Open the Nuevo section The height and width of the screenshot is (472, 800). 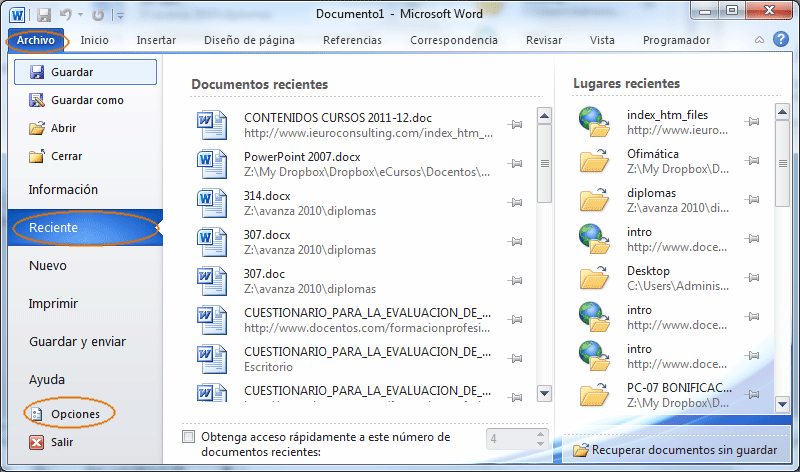[x=85, y=265]
